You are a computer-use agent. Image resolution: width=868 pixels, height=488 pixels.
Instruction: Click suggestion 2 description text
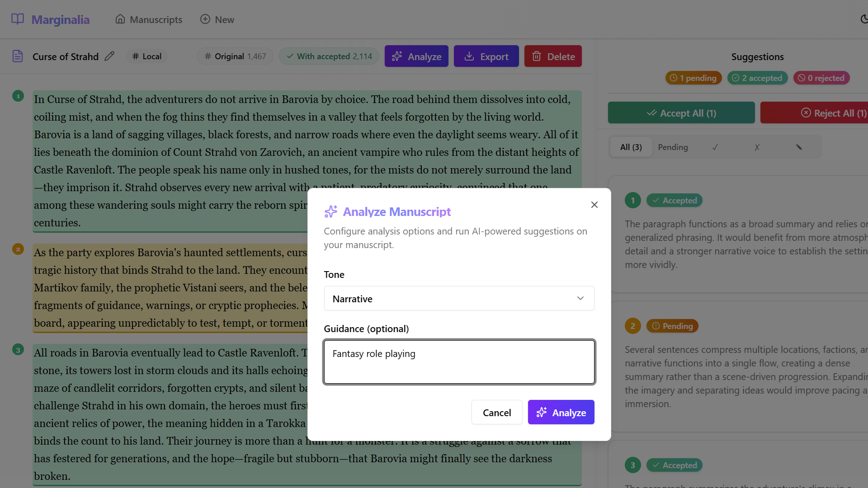coord(746,376)
